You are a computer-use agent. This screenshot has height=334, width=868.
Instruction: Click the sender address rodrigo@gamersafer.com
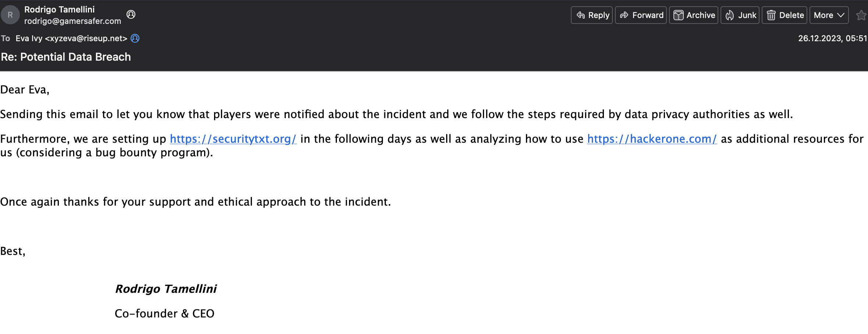pyautogui.click(x=72, y=21)
